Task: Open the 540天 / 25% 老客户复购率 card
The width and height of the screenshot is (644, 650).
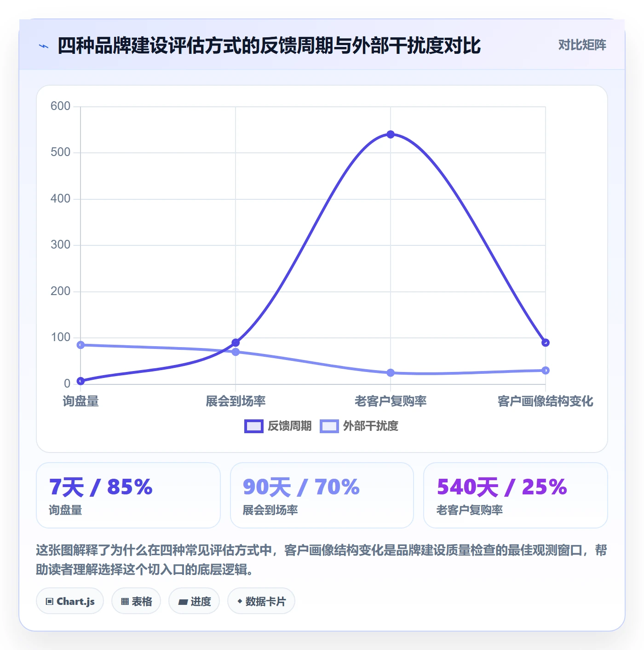Action: (516, 495)
